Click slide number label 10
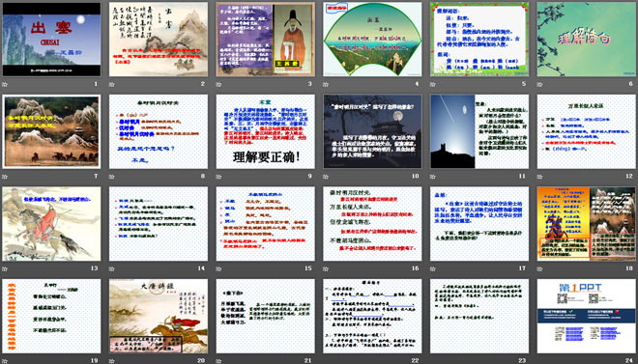638x364 pixels. (416, 177)
